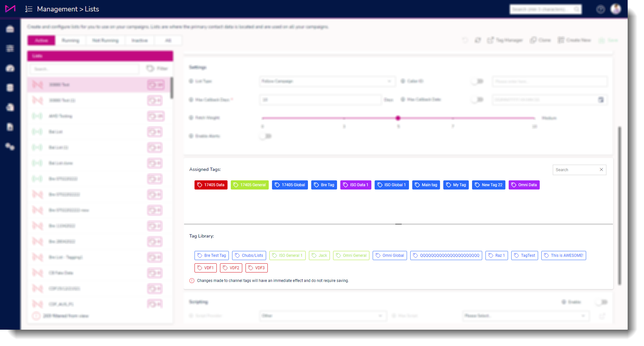Open the calendar picker icon in the date field
Image resolution: width=644 pixels, height=346 pixels.
click(601, 100)
